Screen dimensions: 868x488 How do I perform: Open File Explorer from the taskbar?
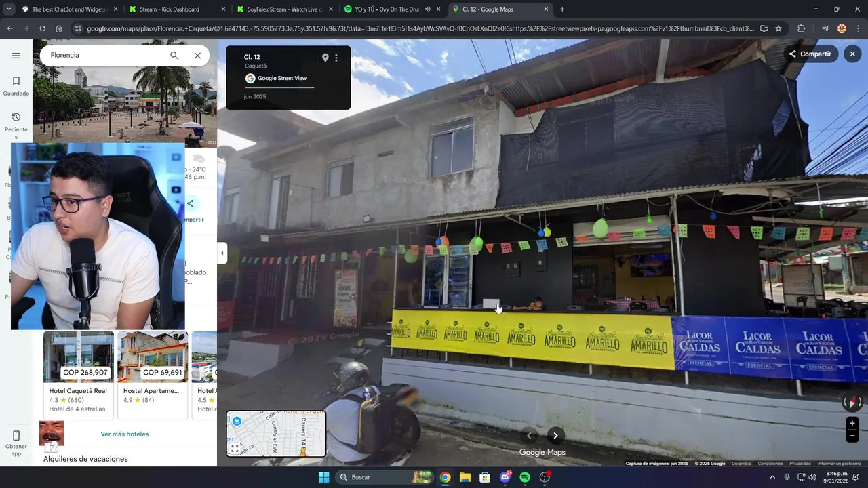click(x=465, y=477)
